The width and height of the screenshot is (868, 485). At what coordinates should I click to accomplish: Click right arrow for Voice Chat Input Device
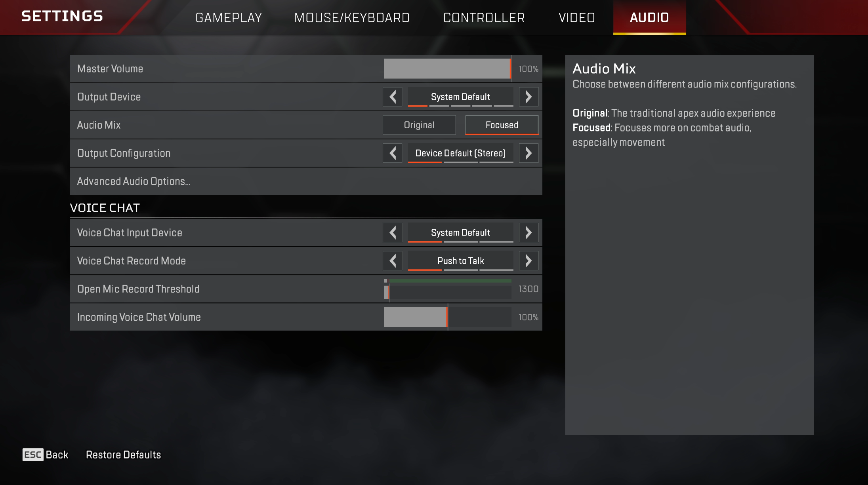(x=528, y=232)
